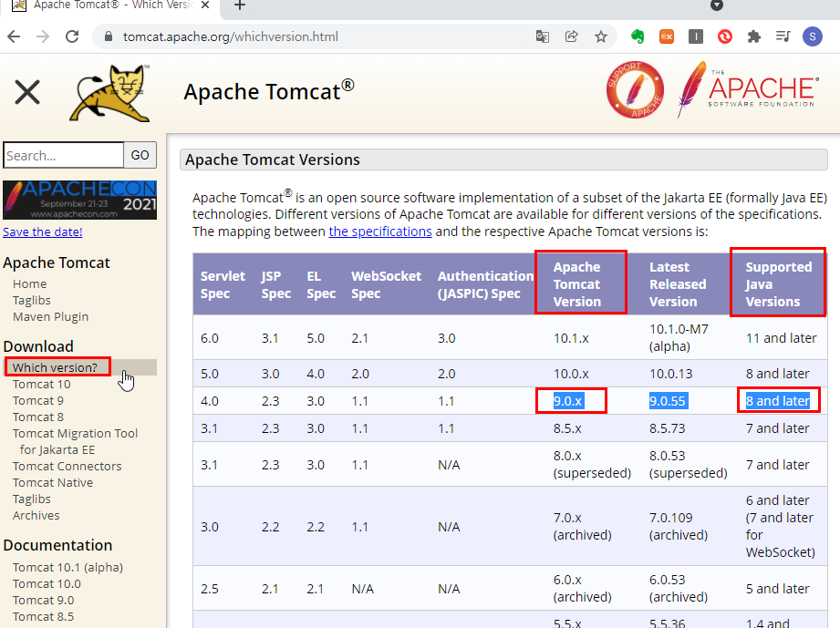
Task: Open Tomcat Migration Tool for Jakarta EE
Action: click(75, 442)
